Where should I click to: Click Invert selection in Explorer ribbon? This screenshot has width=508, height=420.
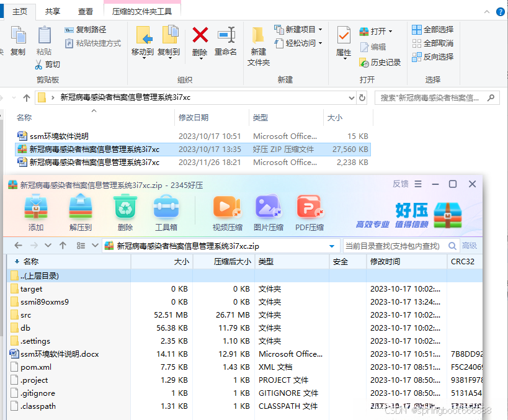(x=432, y=57)
